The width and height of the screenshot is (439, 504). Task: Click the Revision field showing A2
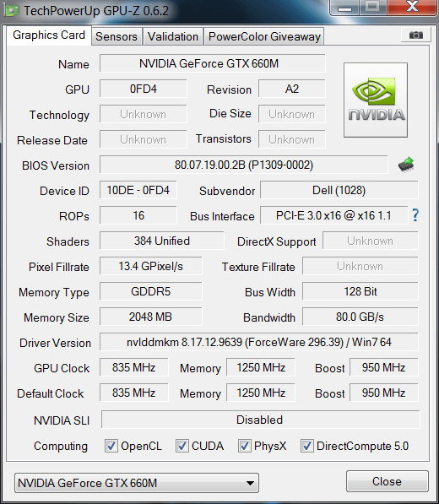pos(292,89)
